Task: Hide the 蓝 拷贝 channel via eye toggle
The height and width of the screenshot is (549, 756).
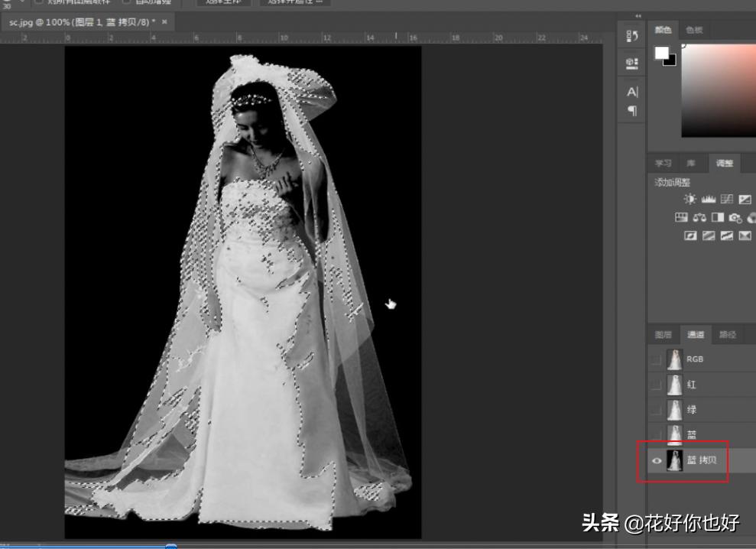Action: pyautogui.click(x=655, y=461)
